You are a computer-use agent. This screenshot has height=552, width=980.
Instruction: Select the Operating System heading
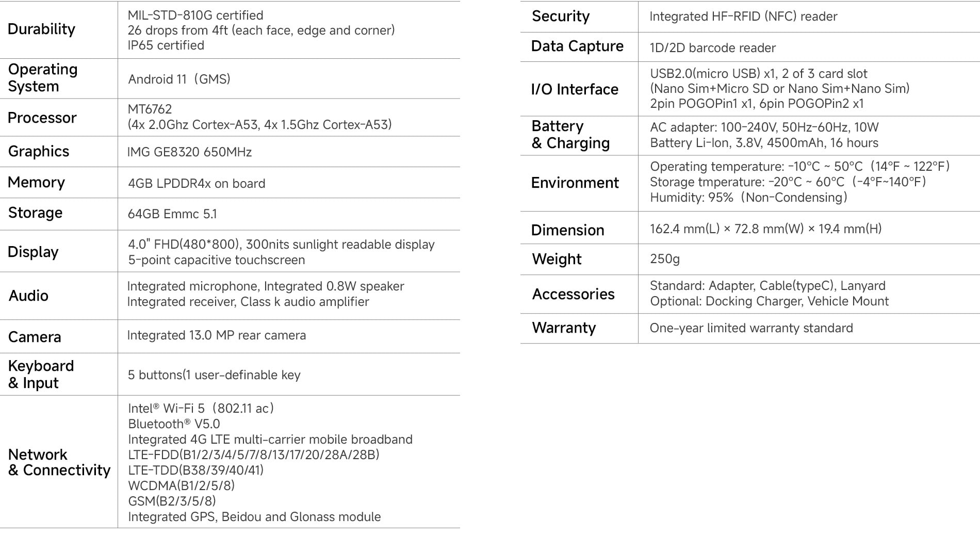click(43, 78)
